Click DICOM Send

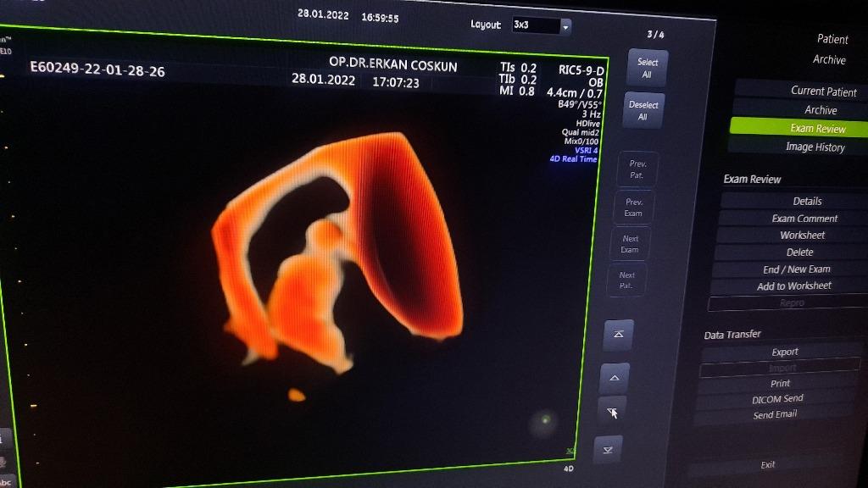[777, 399]
